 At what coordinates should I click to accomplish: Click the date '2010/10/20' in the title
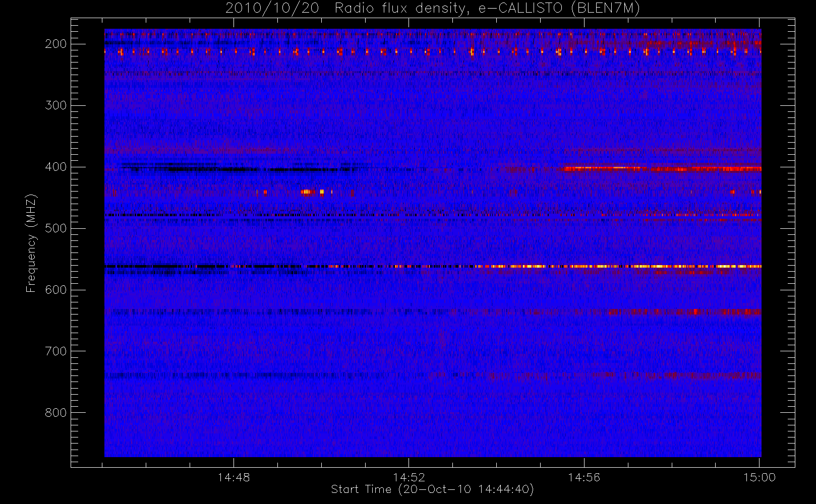272,9
